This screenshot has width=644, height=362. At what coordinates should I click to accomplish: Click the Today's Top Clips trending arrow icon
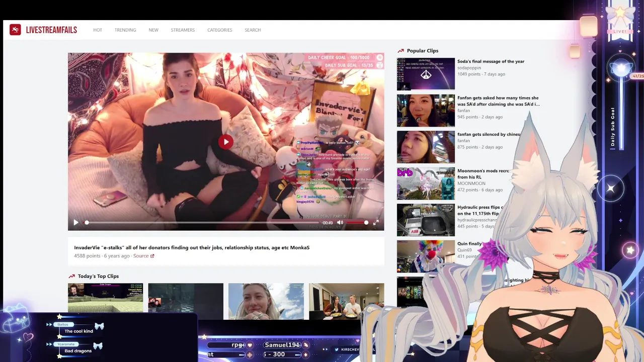pos(71,276)
